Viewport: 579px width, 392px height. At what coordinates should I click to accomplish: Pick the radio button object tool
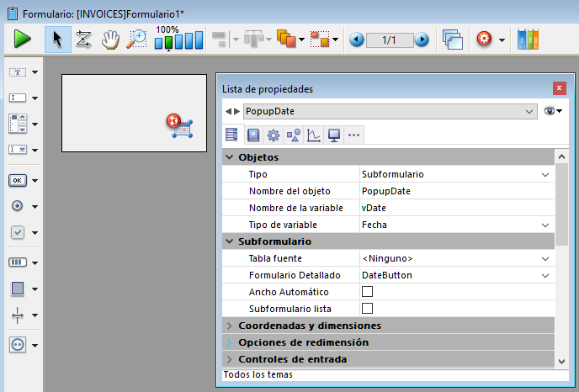coord(18,206)
